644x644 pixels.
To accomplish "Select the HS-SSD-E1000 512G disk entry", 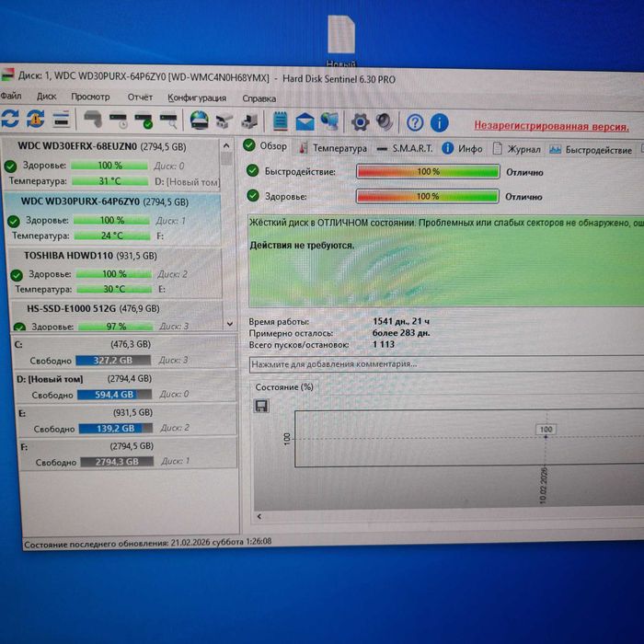I will pos(117,316).
